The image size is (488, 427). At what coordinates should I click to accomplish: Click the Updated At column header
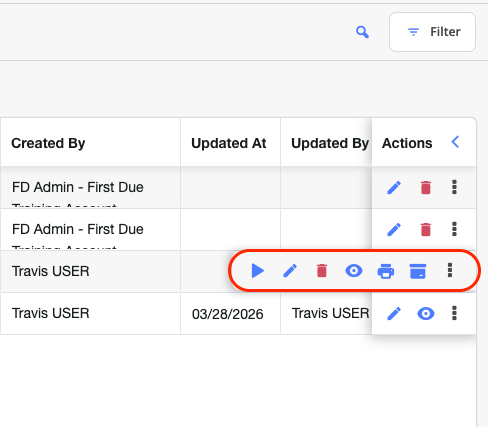pyautogui.click(x=229, y=143)
